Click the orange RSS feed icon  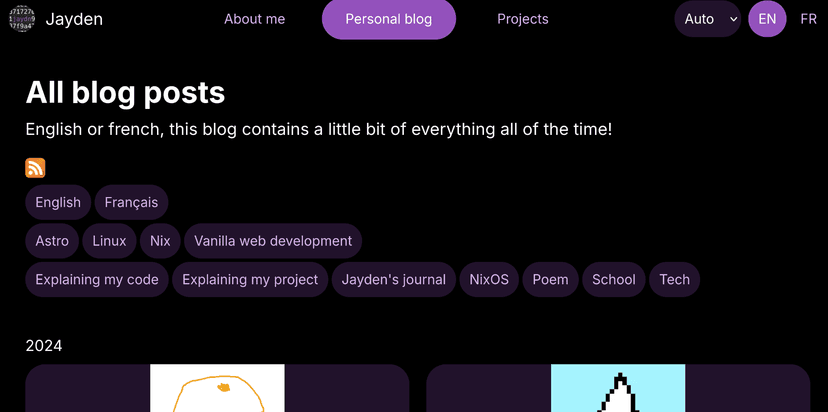coord(35,168)
